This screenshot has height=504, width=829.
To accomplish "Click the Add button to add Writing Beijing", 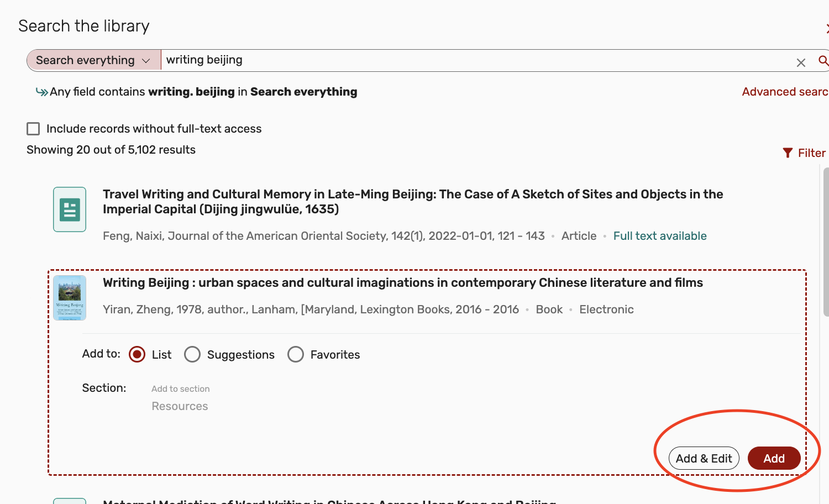I will [x=774, y=458].
